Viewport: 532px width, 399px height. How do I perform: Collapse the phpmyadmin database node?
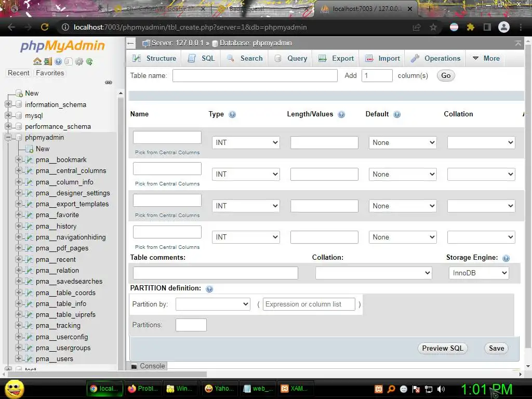click(8, 137)
